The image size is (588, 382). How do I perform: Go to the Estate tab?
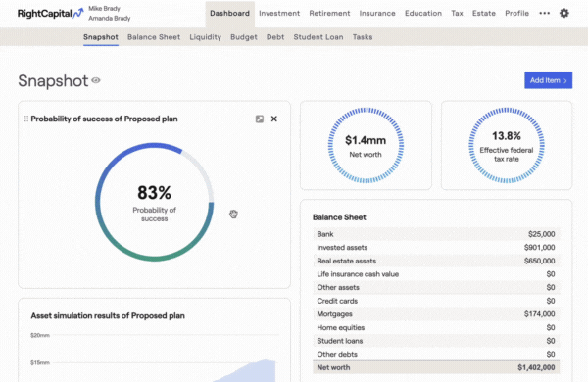click(484, 13)
